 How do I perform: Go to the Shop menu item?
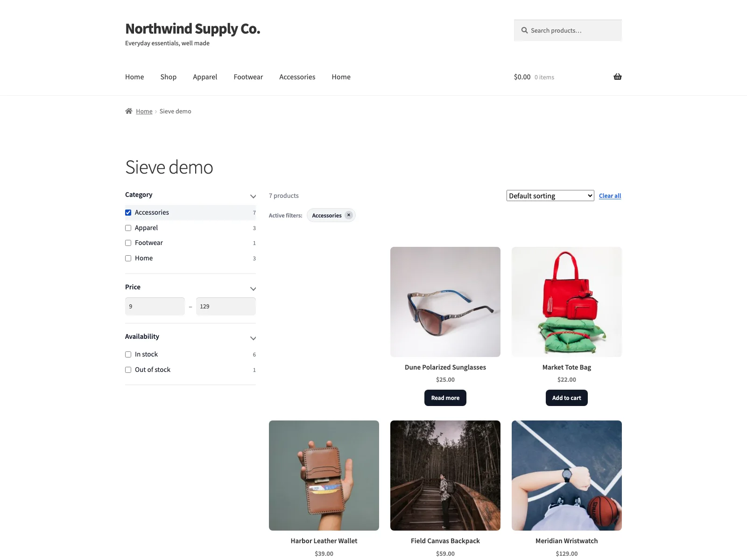(x=169, y=77)
